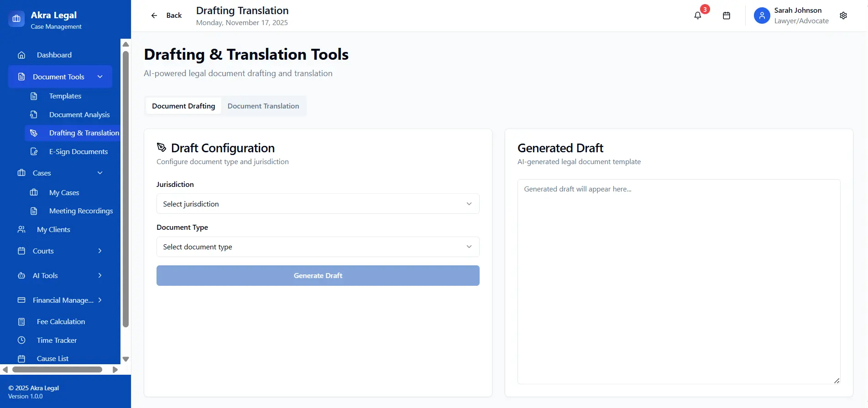This screenshot has width=868, height=408.
Task: Switch to Document Translation tab
Action: pyautogui.click(x=263, y=106)
